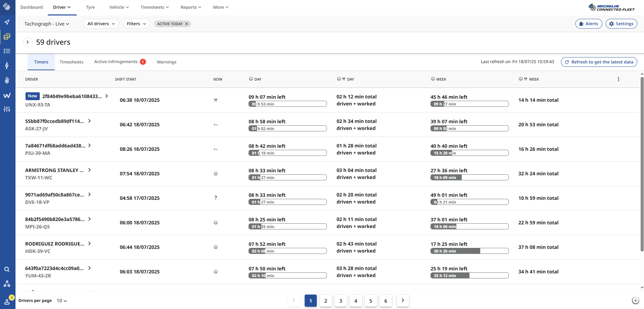
Task: Expand the 59 drivers panel chevron
Action: (x=28, y=42)
